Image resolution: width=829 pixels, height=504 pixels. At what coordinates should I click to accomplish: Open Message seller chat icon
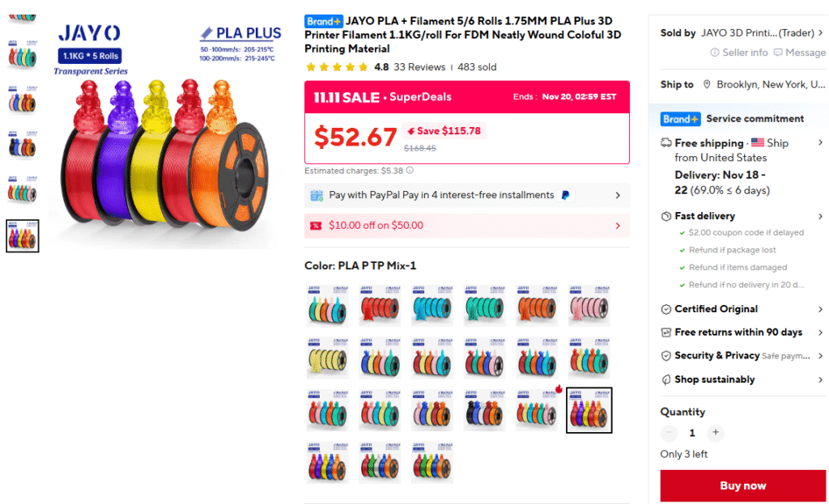tap(778, 53)
